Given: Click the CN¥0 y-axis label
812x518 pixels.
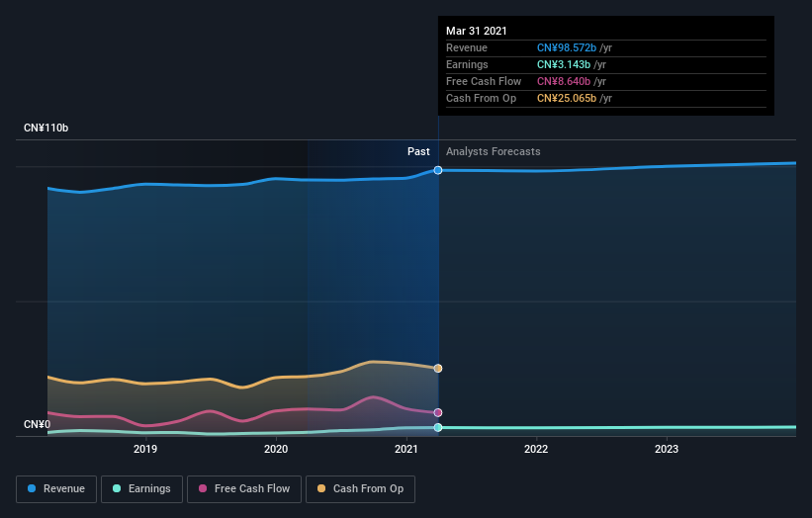Looking at the screenshot, I should 38,424.
